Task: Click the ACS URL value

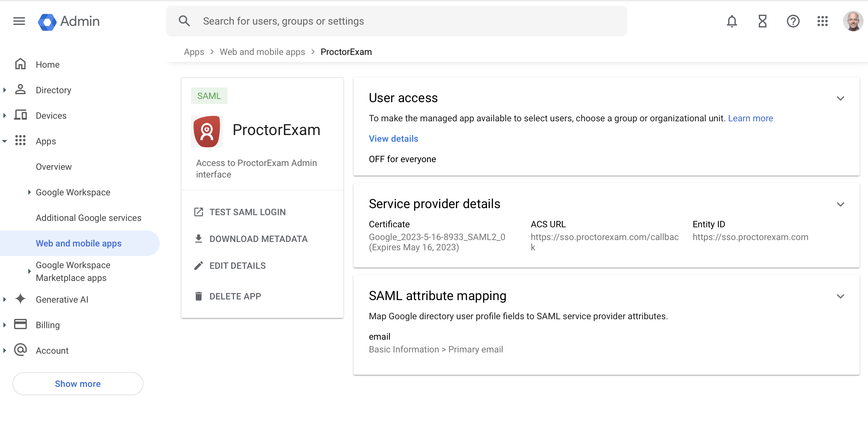Action: (x=605, y=242)
